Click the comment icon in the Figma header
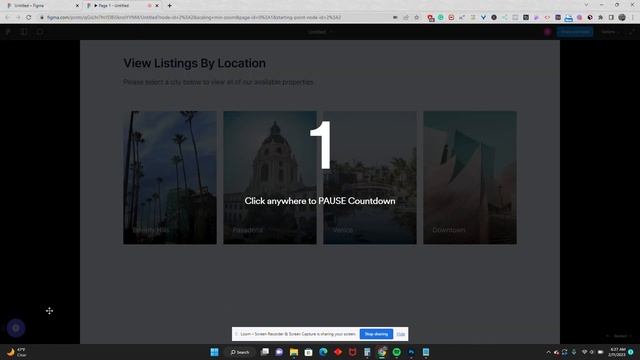Screen dimensions: 640x360 (40, 32)
